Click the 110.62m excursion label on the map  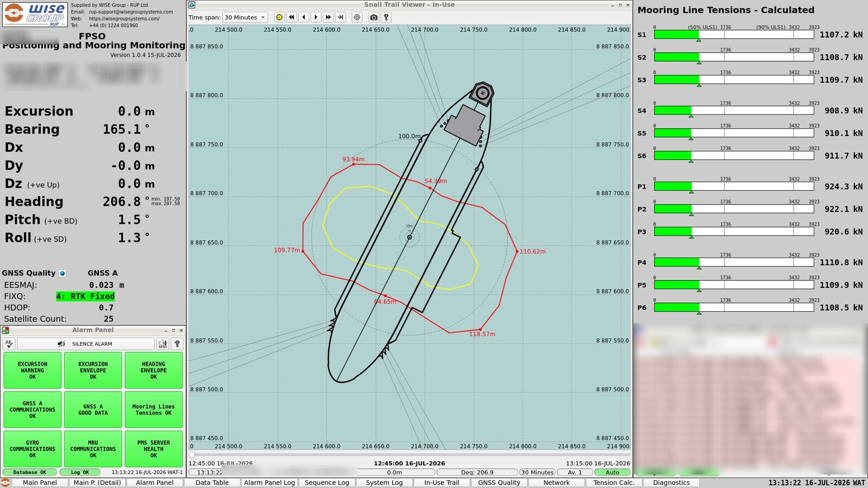pyautogui.click(x=533, y=252)
